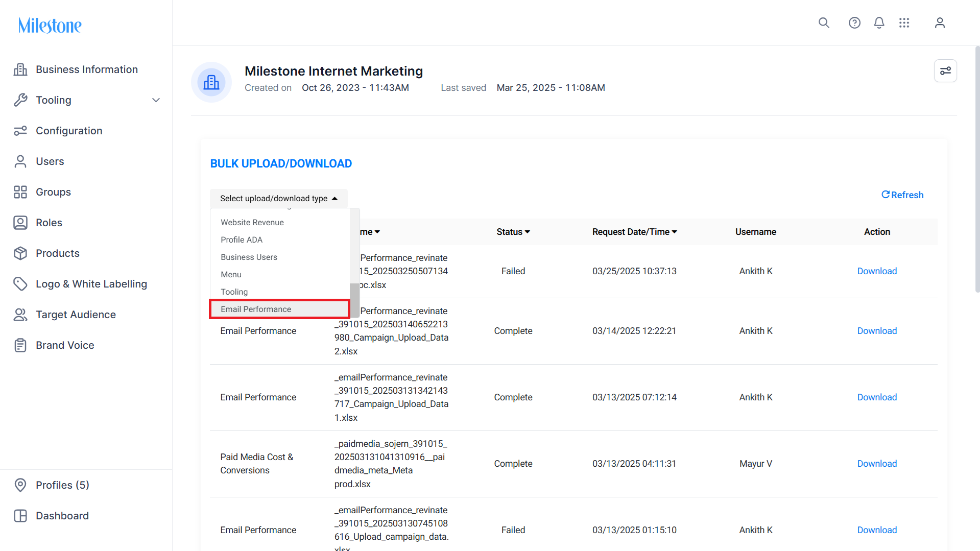Image resolution: width=980 pixels, height=551 pixels.
Task: Select Profile ADA option
Action: pos(242,239)
